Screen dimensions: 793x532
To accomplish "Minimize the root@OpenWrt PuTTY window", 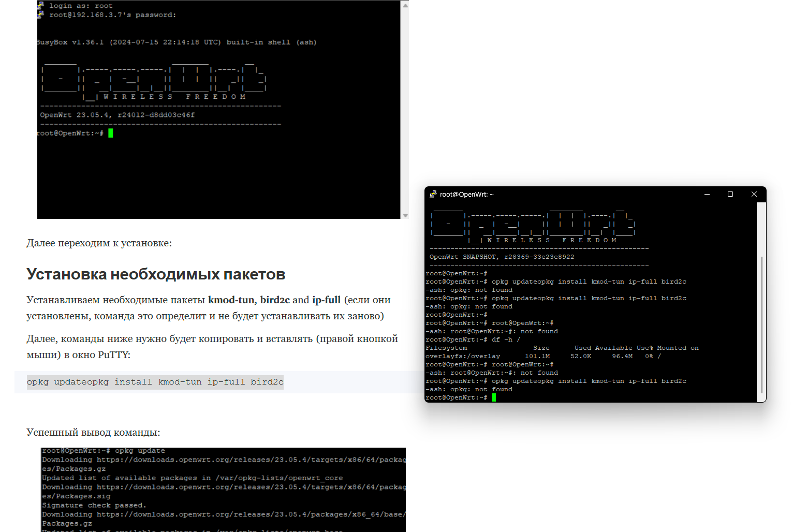I will click(707, 194).
